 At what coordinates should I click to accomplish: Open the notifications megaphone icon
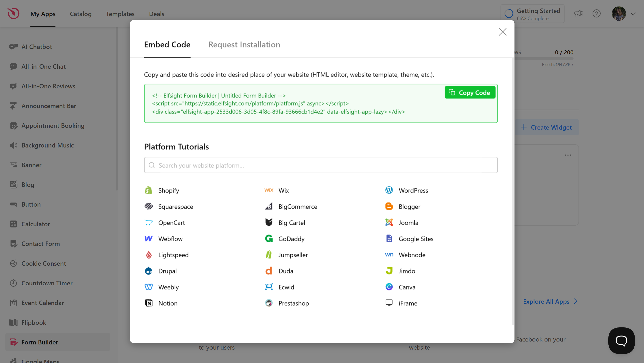578,14
